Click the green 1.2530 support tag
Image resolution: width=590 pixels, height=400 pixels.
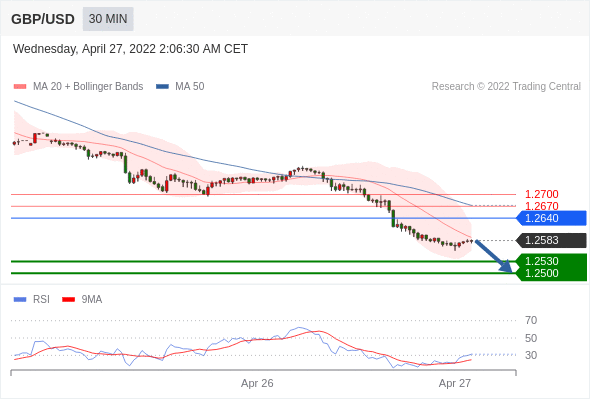[551, 261]
